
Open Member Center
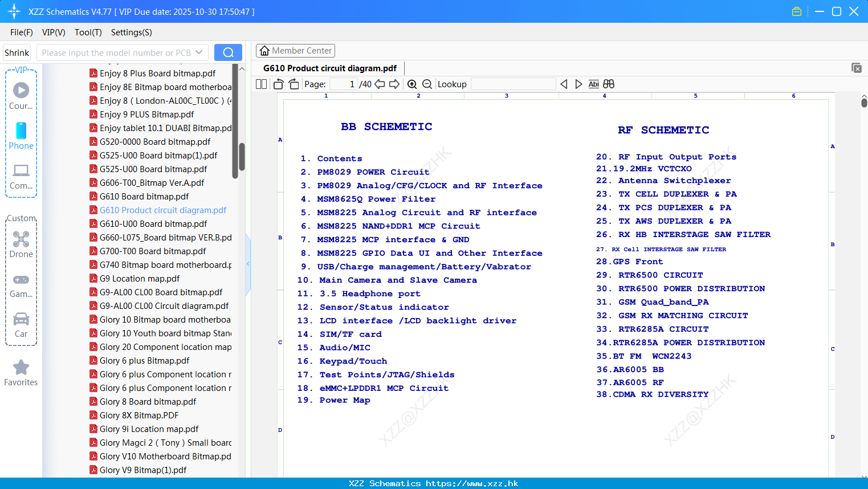click(295, 51)
